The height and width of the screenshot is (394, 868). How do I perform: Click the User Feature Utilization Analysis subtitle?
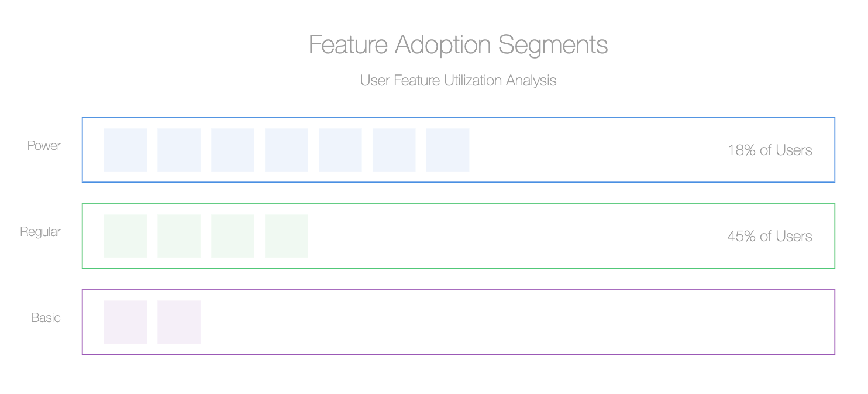[x=458, y=80]
